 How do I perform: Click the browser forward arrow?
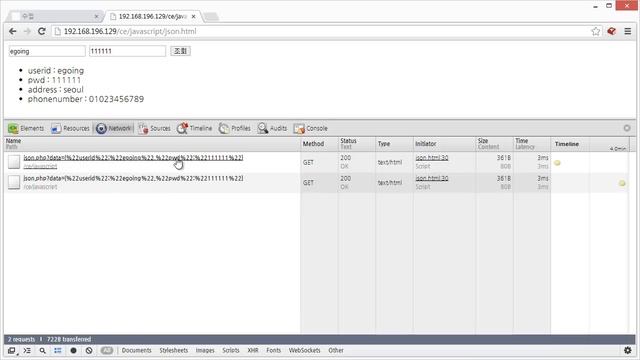click(x=27, y=31)
